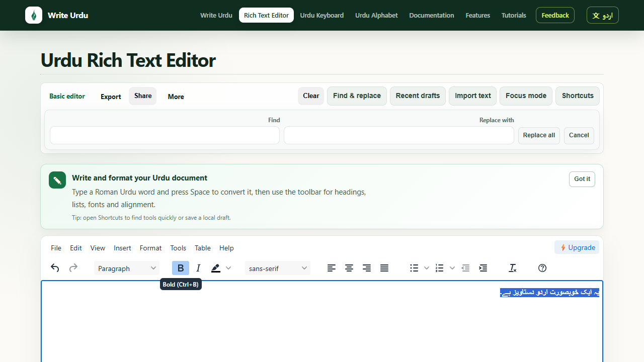Open Documentation nav link
Image resolution: width=644 pixels, height=362 pixels.
coord(432,15)
